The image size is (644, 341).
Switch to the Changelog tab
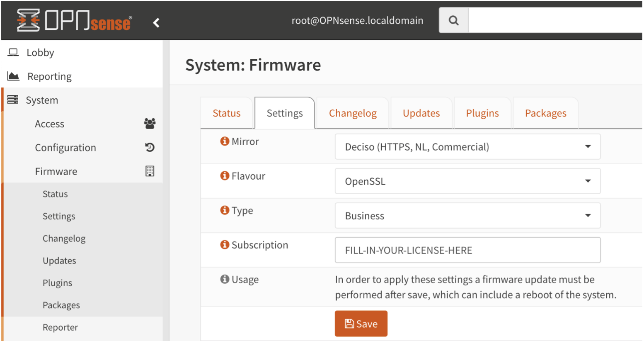pyautogui.click(x=353, y=113)
